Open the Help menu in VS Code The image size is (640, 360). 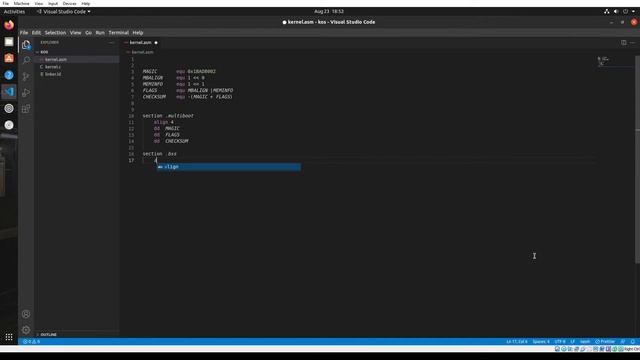(x=138, y=33)
